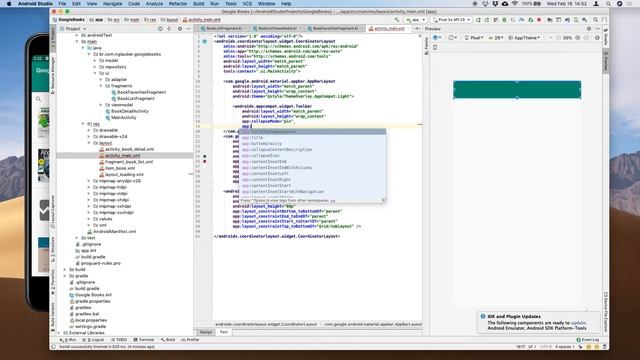This screenshot has width=640, height=360.
Task: Open the Build menu in menu bar
Action: pyautogui.click(x=199, y=4)
